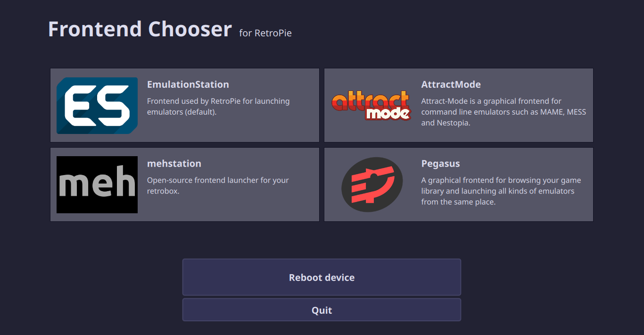
Task: Click the EmulationStation ES logo icon
Action: pyautogui.click(x=97, y=105)
